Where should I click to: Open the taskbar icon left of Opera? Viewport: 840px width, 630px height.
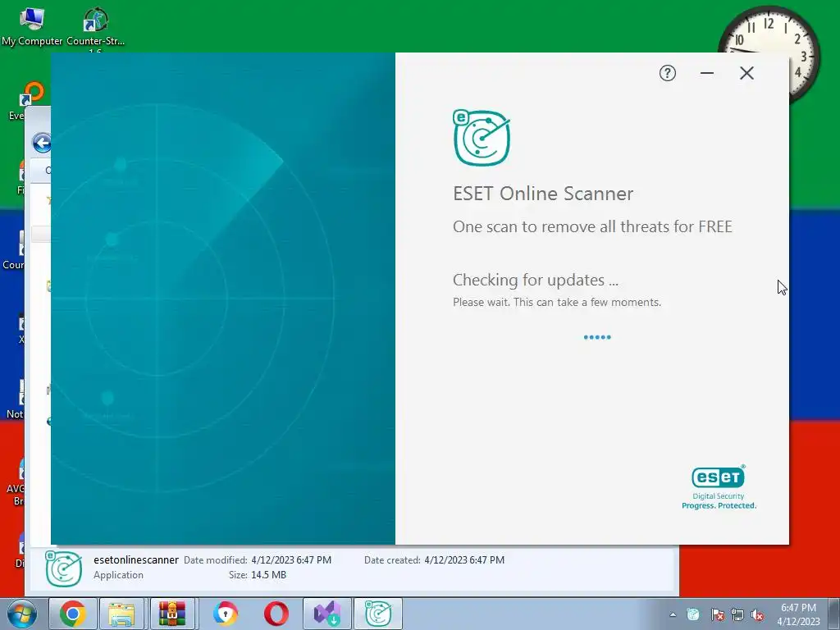225,614
